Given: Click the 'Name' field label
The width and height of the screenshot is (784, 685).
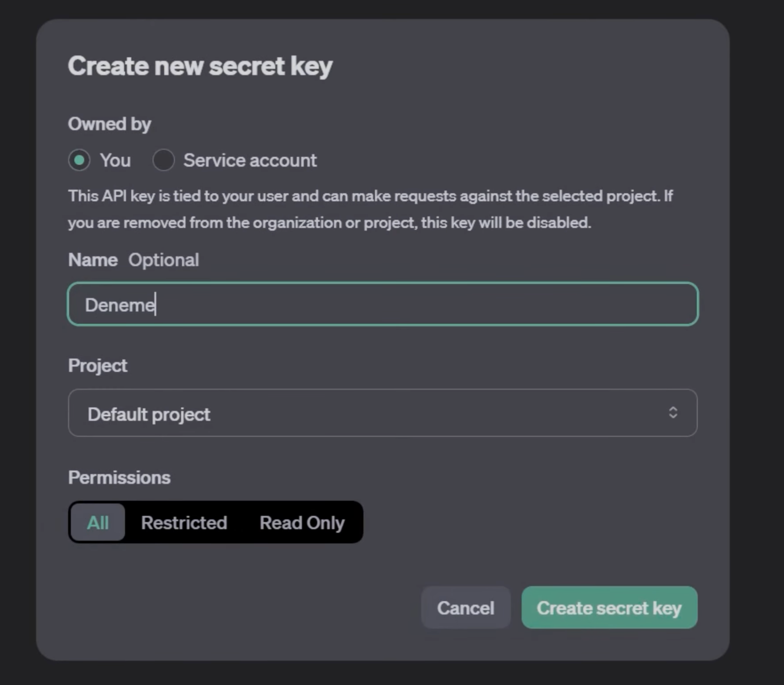Looking at the screenshot, I should 93,260.
